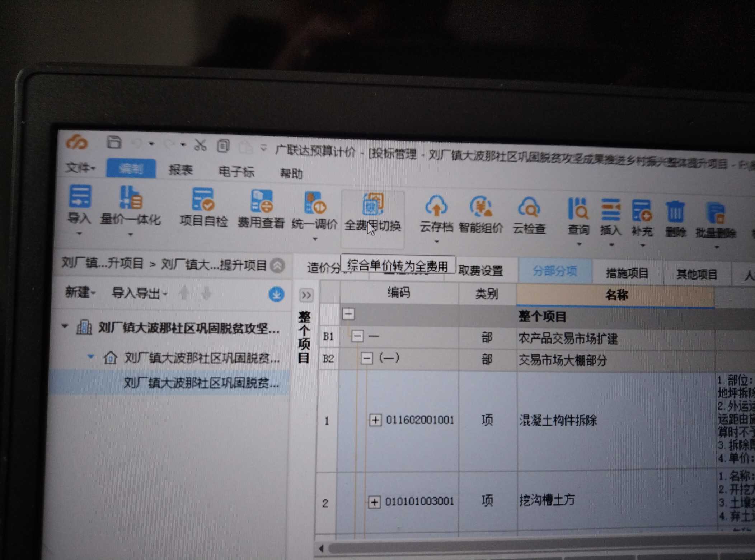Select row number 2 header
Screen dimensions: 755x560
click(325, 503)
